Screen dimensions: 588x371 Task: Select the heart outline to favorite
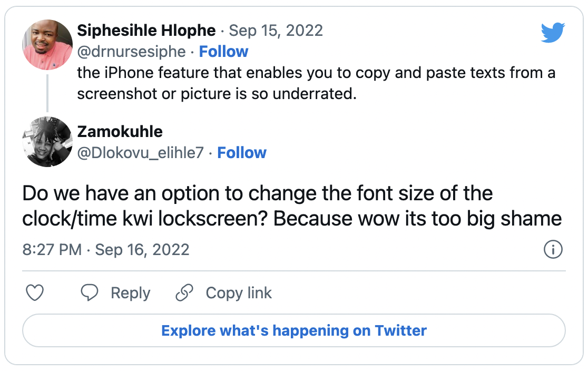click(34, 293)
